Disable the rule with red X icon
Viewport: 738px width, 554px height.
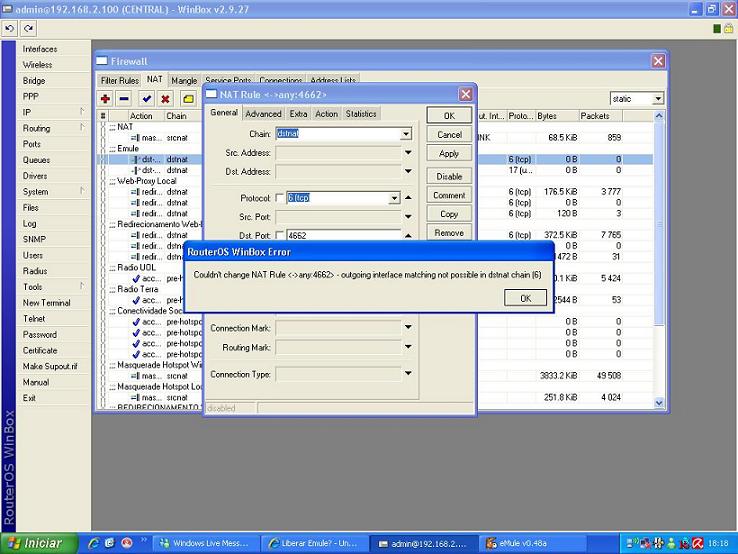[x=164, y=99]
